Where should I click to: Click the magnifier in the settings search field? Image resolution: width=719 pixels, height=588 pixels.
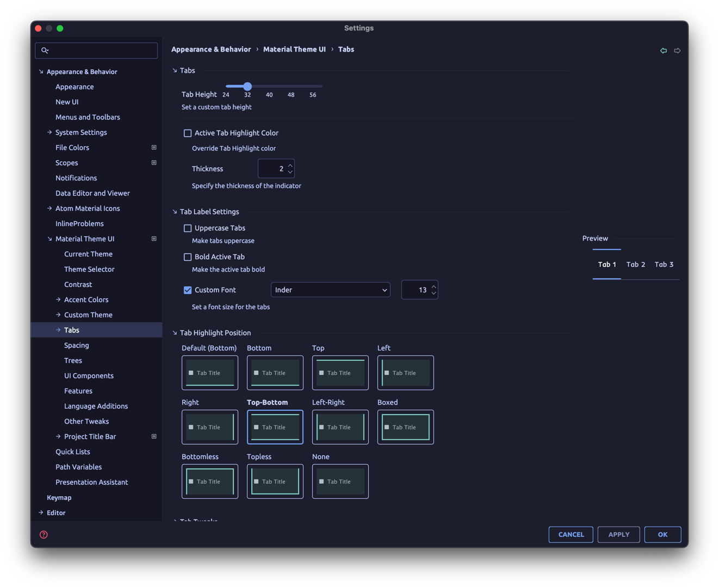tap(46, 51)
